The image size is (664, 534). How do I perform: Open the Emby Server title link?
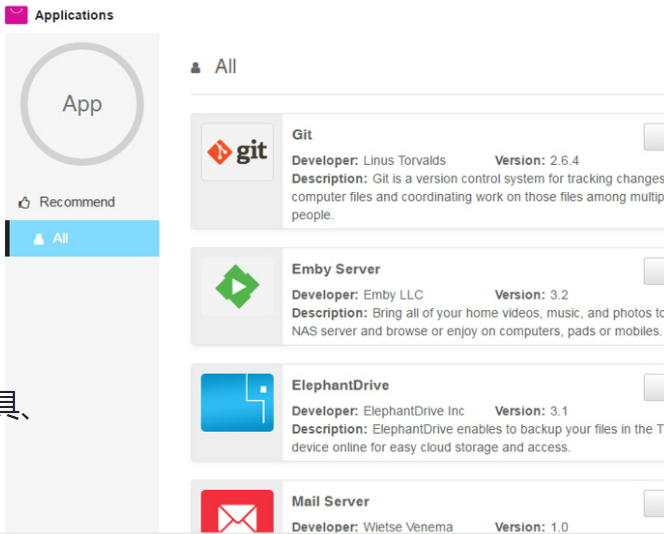[x=336, y=269]
